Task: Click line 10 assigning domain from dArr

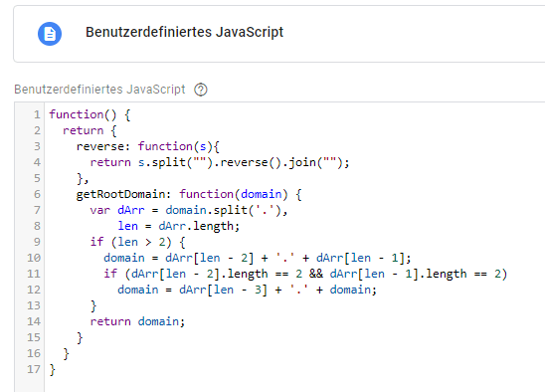Action: 258,258
